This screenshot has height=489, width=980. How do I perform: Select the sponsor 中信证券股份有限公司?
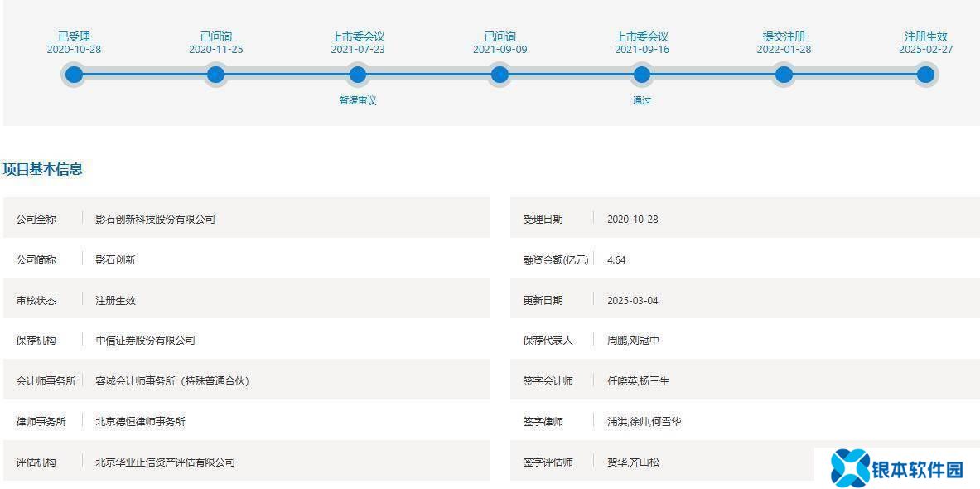click(145, 340)
